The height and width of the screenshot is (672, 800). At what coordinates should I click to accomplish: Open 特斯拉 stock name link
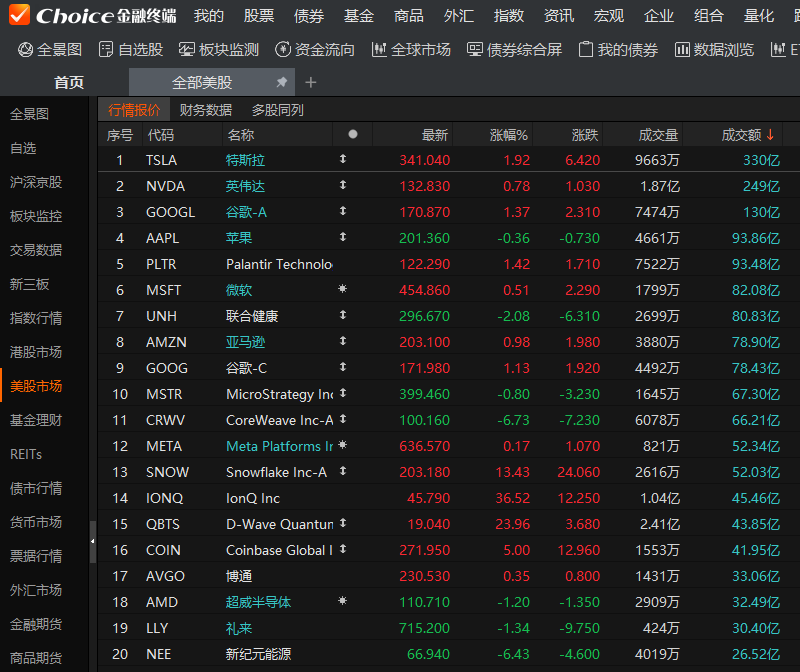pyautogui.click(x=245, y=160)
